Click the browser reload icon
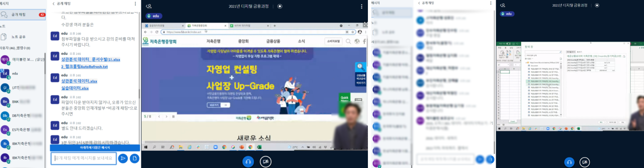Image resolution: width=644 pixels, height=168 pixels. click(x=157, y=32)
